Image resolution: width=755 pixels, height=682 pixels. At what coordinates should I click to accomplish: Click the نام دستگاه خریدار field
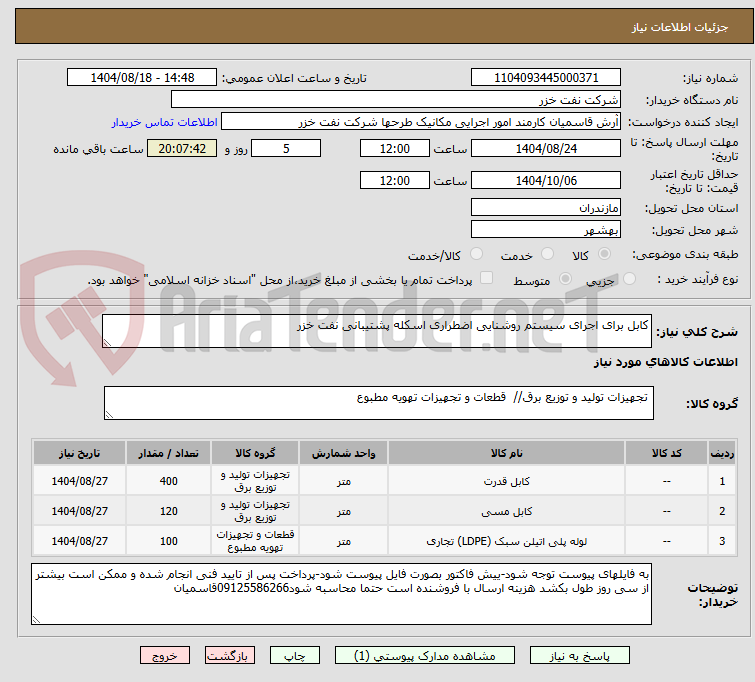(x=395, y=100)
